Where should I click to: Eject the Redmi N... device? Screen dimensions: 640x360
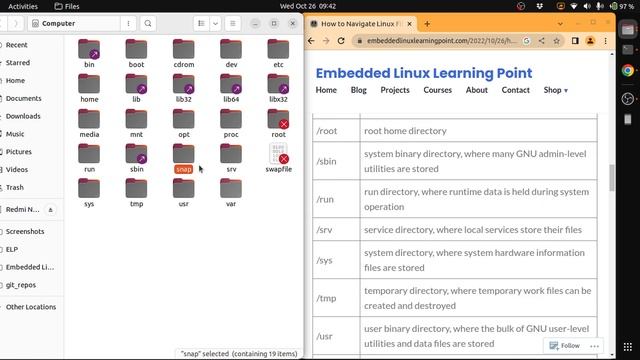pos(51,210)
